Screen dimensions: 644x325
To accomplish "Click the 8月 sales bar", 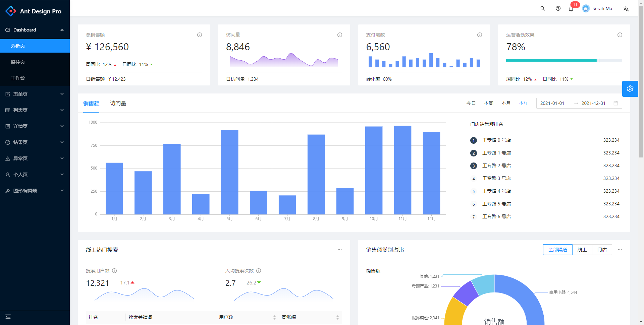I will click(316, 175).
